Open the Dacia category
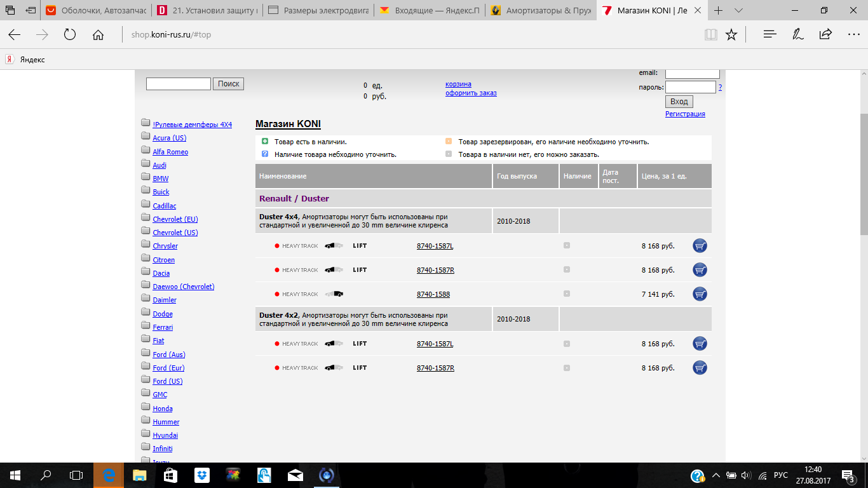 161,273
